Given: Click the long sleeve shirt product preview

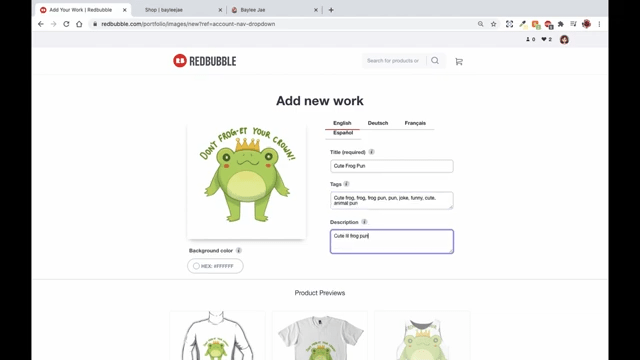Looking at the screenshot, I should tap(217, 336).
